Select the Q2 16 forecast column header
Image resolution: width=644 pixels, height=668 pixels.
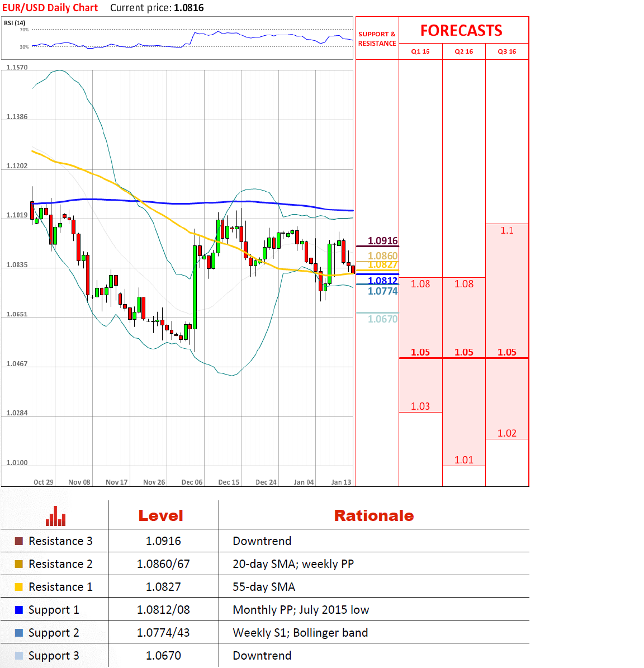[464, 51]
